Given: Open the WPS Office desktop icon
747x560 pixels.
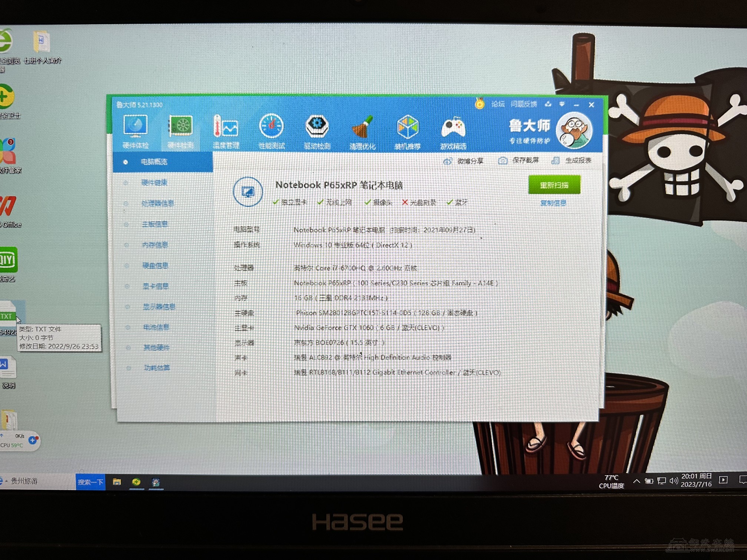Looking at the screenshot, I should point(10,211).
